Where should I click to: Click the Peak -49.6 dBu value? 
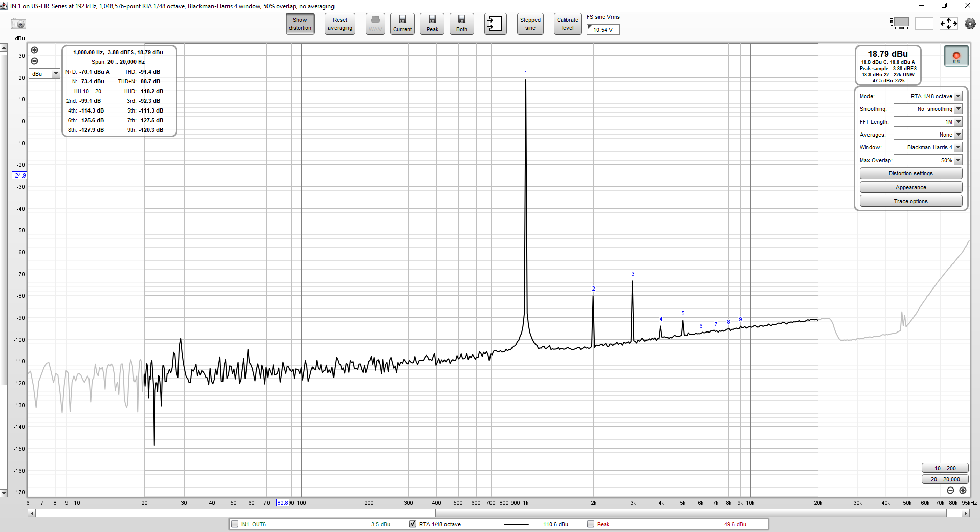(734, 524)
